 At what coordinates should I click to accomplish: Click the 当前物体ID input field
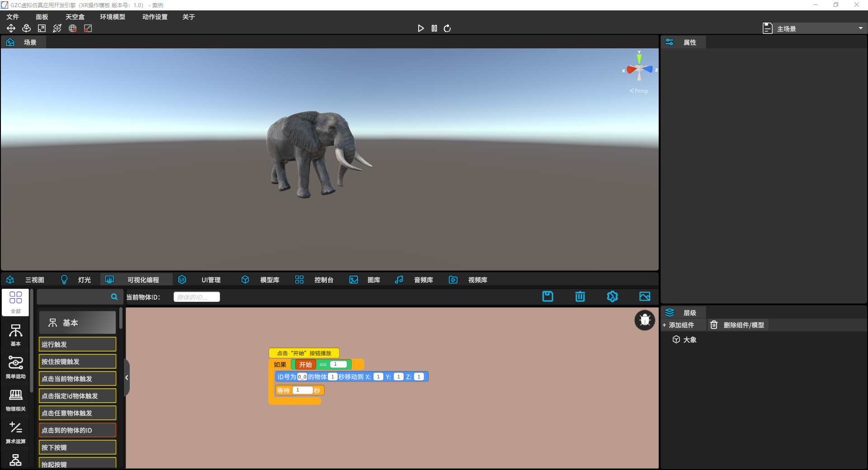tap(197, 297)
